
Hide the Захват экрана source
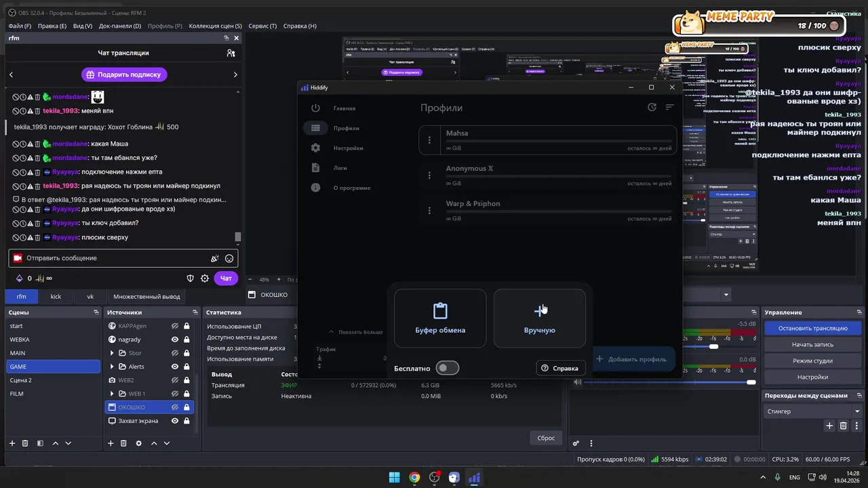[175, 421]
